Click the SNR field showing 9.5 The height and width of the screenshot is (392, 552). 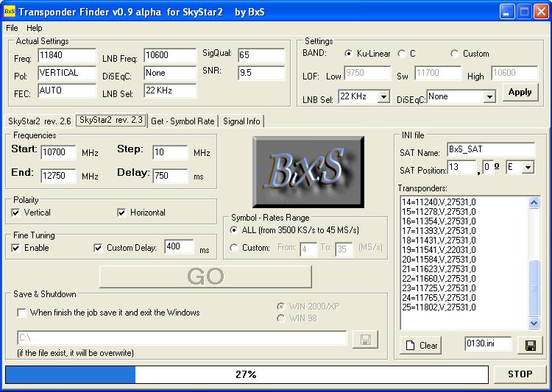[x=261, y=73]
